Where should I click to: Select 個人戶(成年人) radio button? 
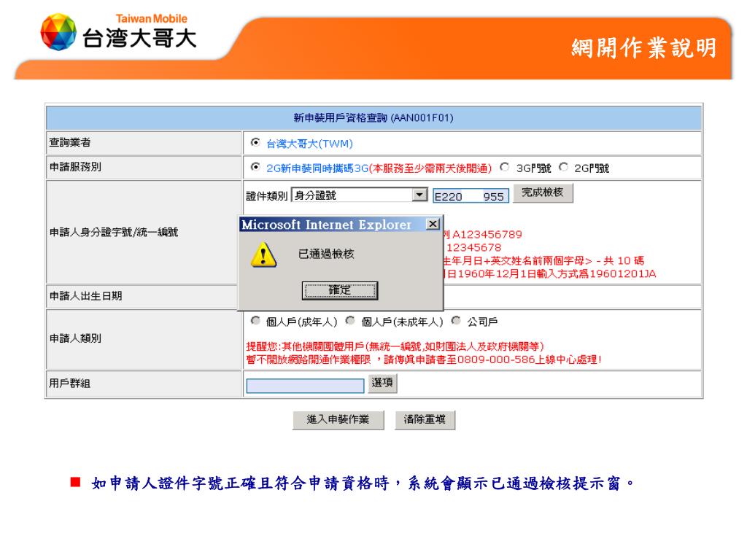[x=256, y=321]
